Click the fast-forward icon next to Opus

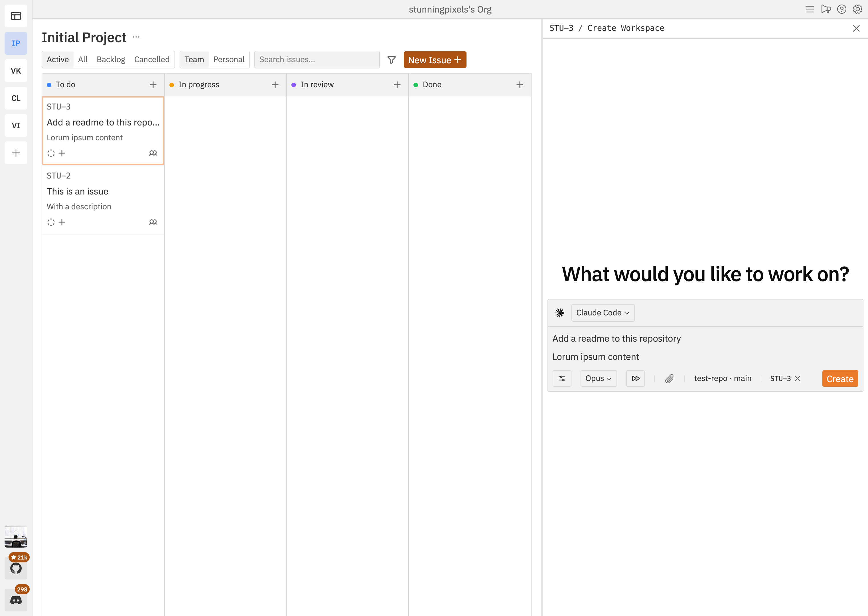tap(635, 378)
